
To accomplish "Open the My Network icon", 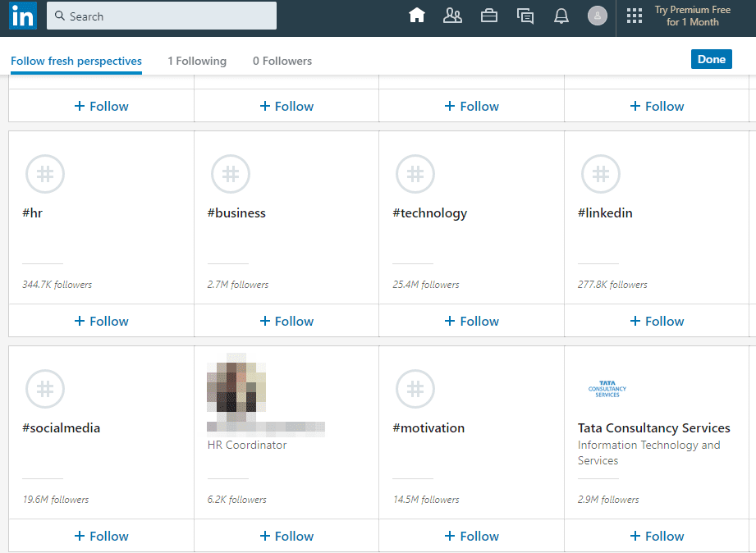I will (452, 15).
